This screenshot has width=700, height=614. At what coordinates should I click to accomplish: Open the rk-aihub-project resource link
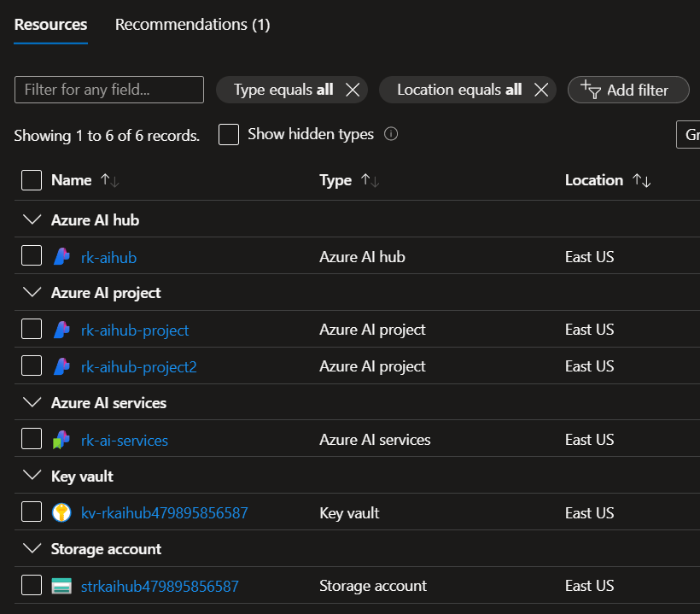tap(135, 330)
